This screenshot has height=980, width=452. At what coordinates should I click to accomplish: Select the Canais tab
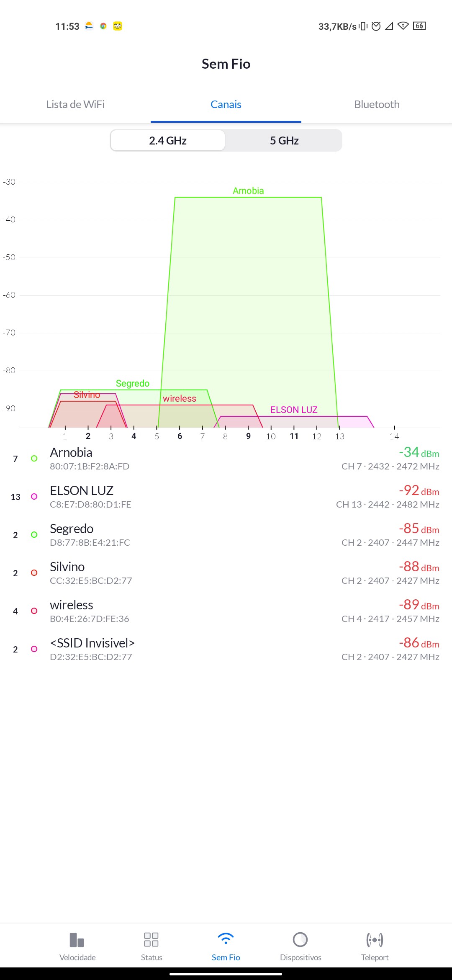(226, 104)
